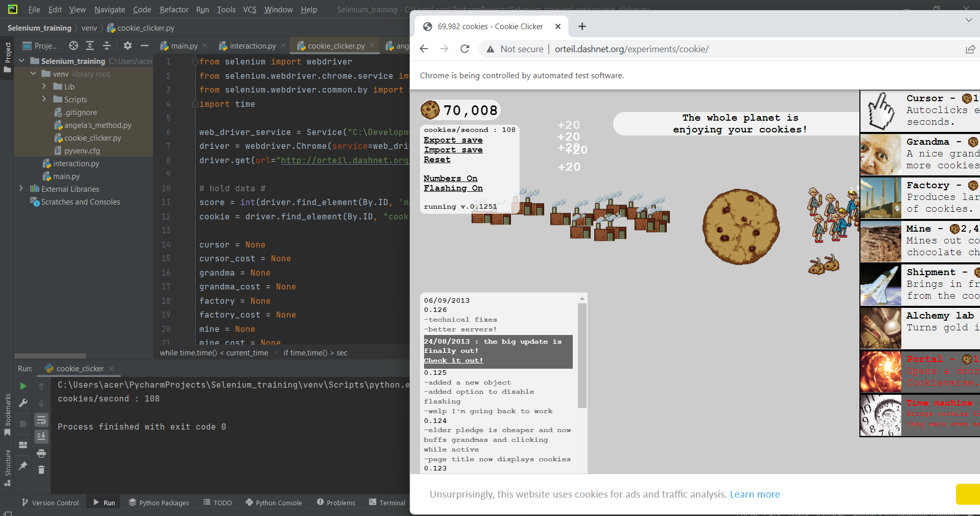The image size is (980, 516).
Task: Collapse the Selenium_training root folder
Action: click(21, 61)
